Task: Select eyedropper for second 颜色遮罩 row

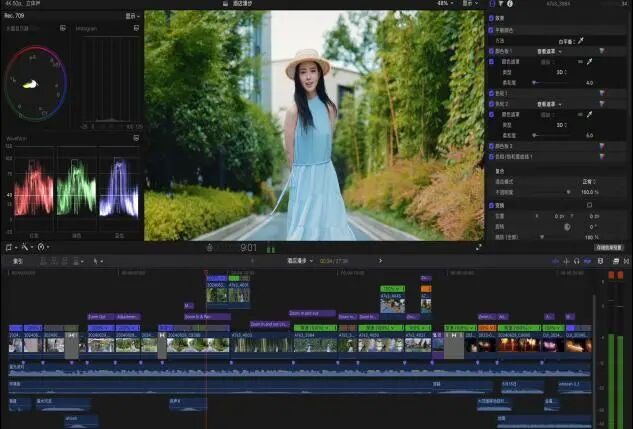Action: [589, 115]
